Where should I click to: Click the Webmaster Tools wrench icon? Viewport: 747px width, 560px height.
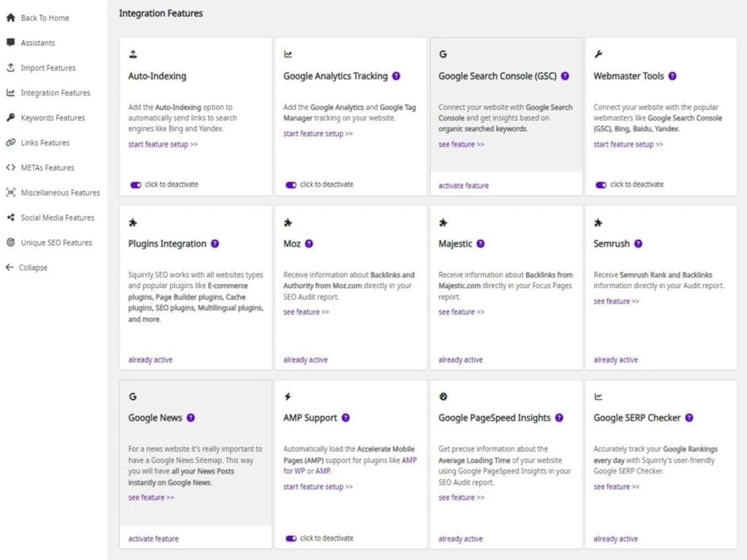pos(598,52)
